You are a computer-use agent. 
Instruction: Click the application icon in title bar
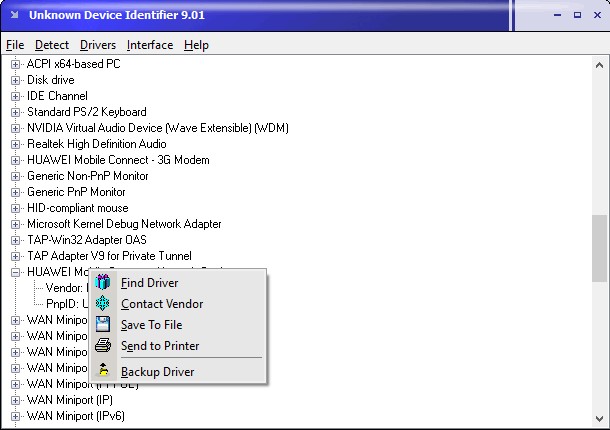15,15
